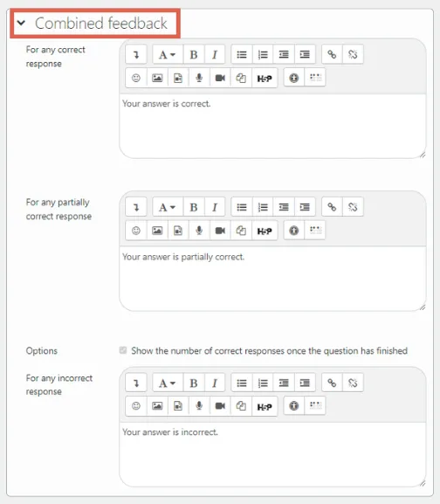Screen dimensions: 440x504
Task: Run accessibility checker in correct response editor
Action: click(294, 78)
